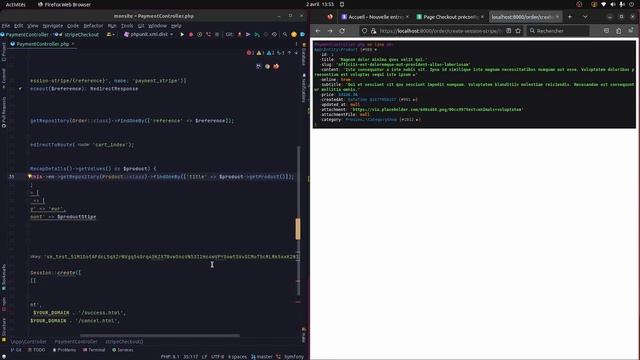Run with coverage via the toolbar icon

coord(200,35)
